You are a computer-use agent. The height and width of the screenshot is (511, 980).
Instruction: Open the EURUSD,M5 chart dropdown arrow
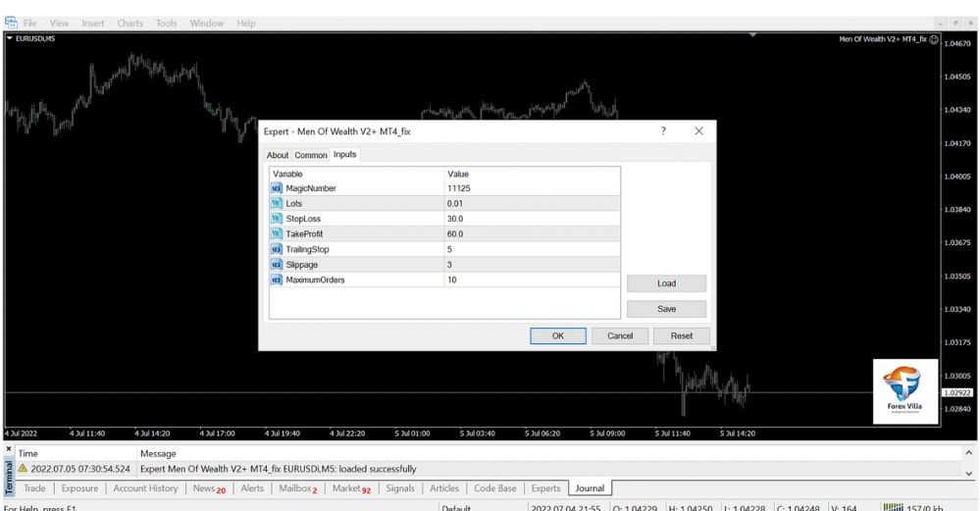click(10, 38)
